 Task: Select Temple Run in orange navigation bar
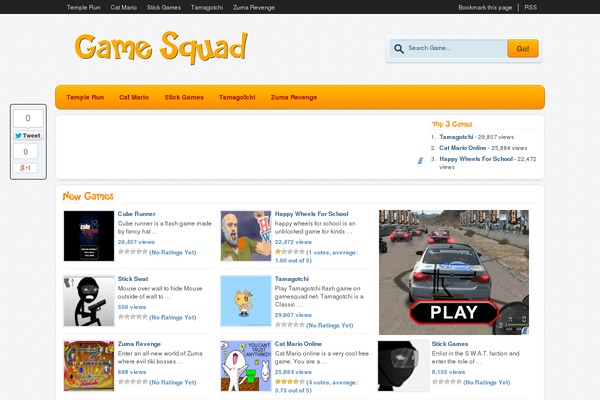click(85, 97)
